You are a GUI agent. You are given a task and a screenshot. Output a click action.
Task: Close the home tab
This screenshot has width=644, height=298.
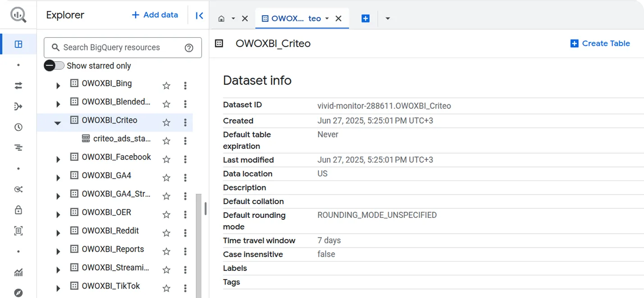[x=245, y=18]
